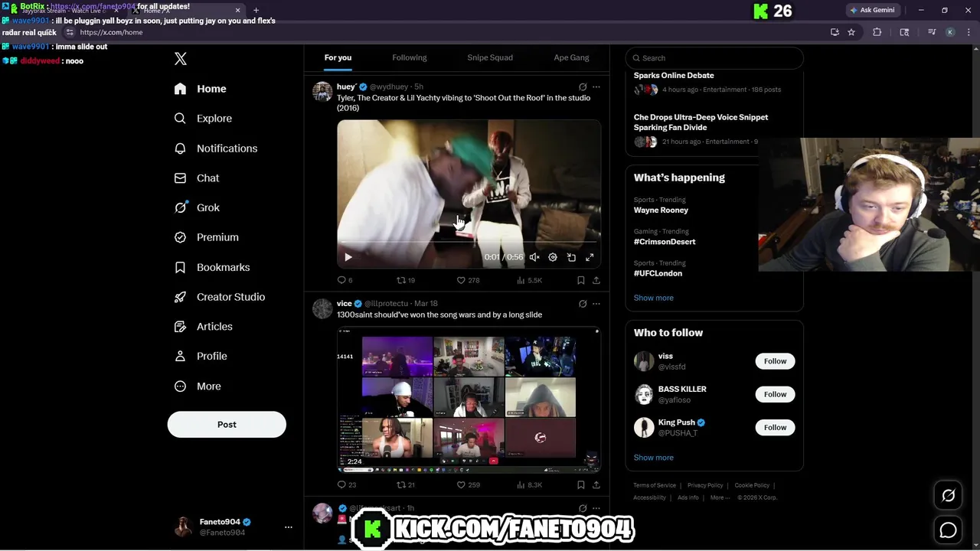Click the white Post button

click(x=227, y=425)
